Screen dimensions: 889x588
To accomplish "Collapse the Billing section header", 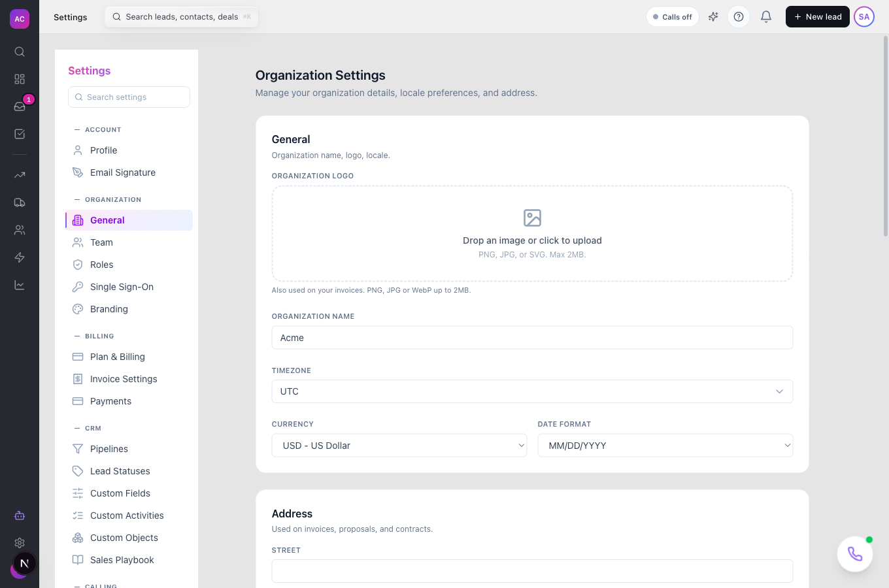I will pyautogui.click(x=94, y=336).
